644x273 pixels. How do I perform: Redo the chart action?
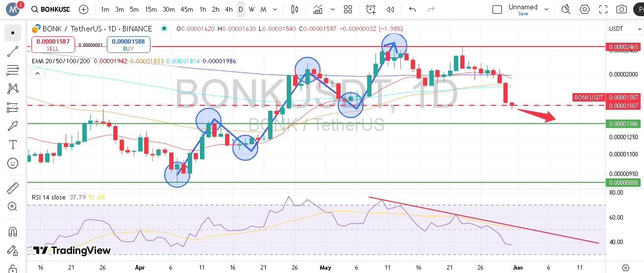[x=431, y=9]
